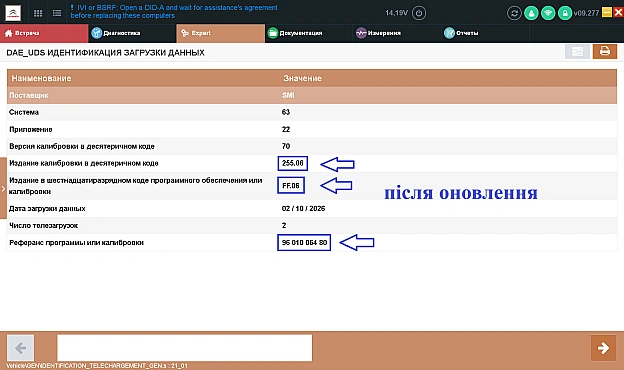Click the DAE_UDS page title

point(105,53)
